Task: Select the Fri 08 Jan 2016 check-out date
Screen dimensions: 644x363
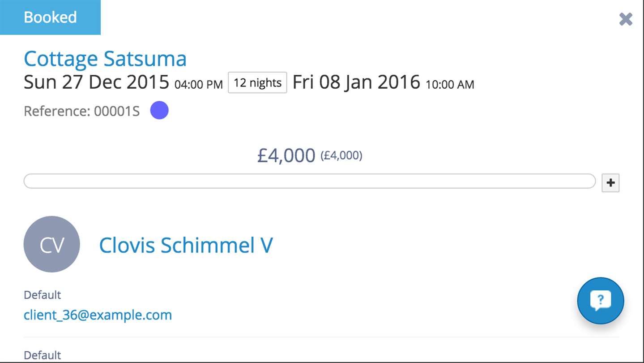Action: [356, 82]
